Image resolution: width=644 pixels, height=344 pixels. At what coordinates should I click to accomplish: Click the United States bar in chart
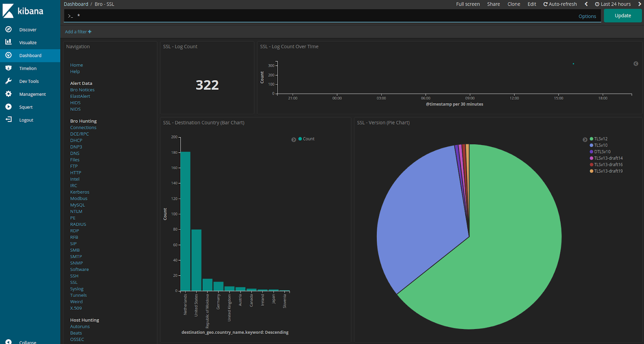pos(196,260)
